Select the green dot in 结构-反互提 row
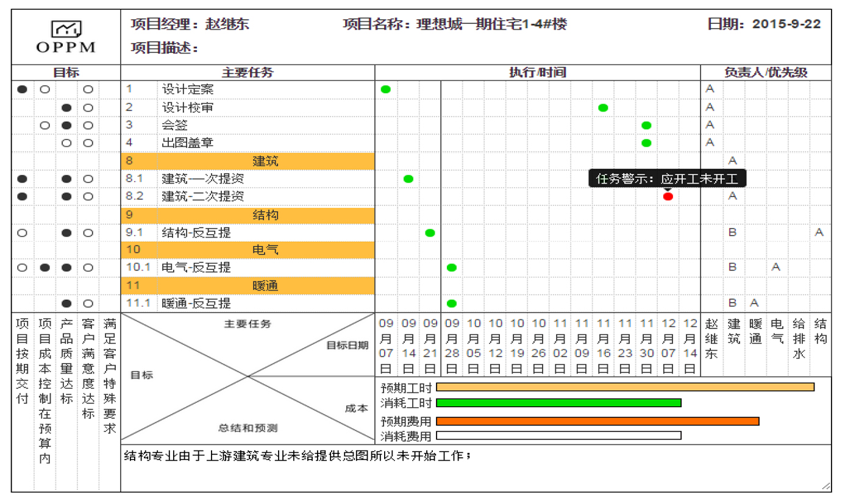 tap(430, 233)
